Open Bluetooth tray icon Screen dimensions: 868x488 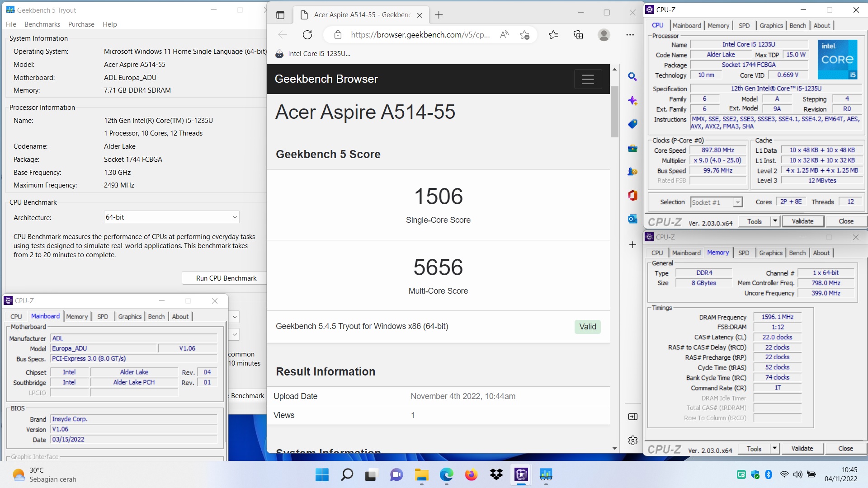click(768, 474)
